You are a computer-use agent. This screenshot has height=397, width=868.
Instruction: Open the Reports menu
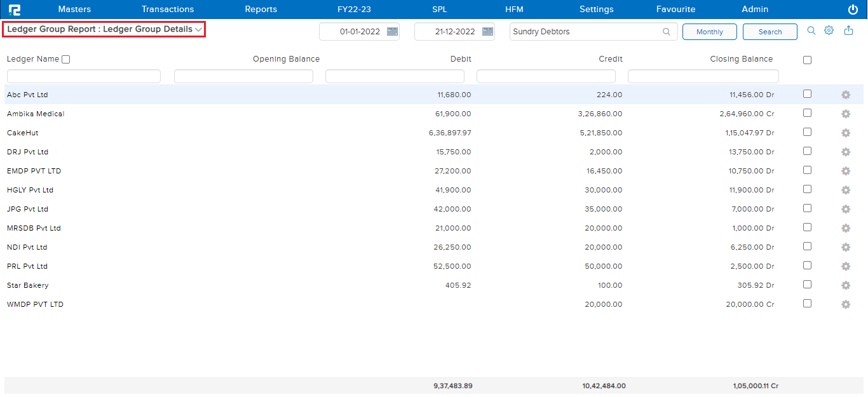(261, 10)
